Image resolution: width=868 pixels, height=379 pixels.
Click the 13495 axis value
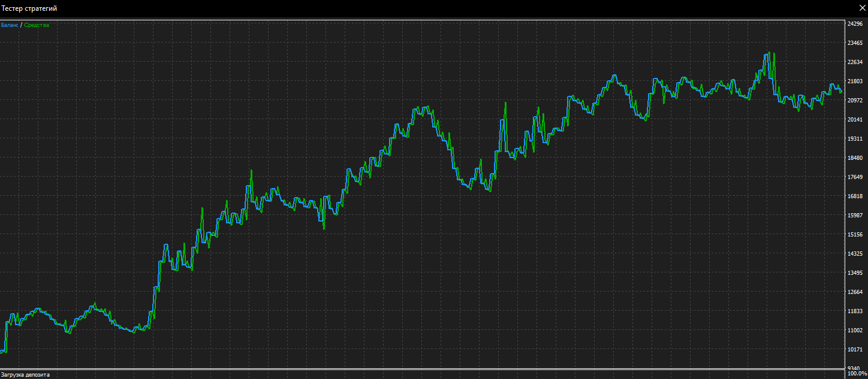855,273
